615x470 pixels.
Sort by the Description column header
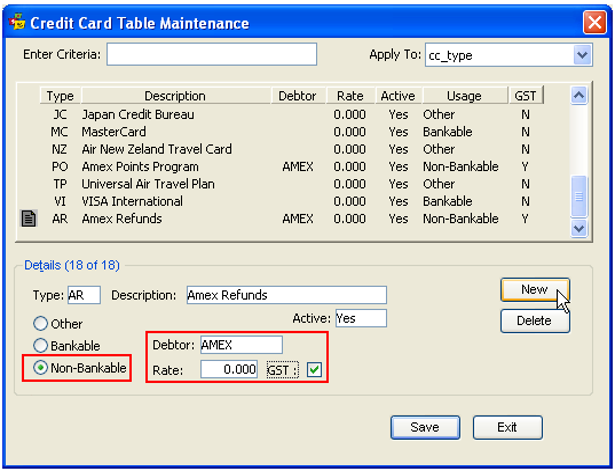[175, 96]
